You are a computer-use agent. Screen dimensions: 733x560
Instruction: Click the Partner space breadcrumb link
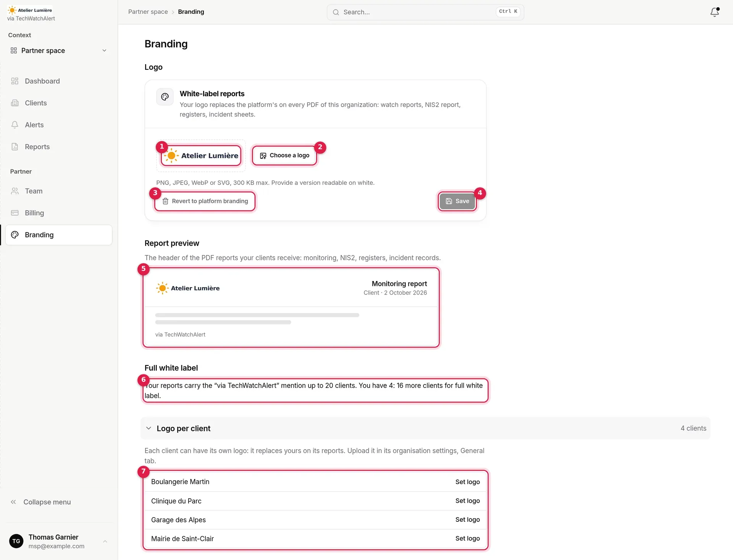pos(148,12)
